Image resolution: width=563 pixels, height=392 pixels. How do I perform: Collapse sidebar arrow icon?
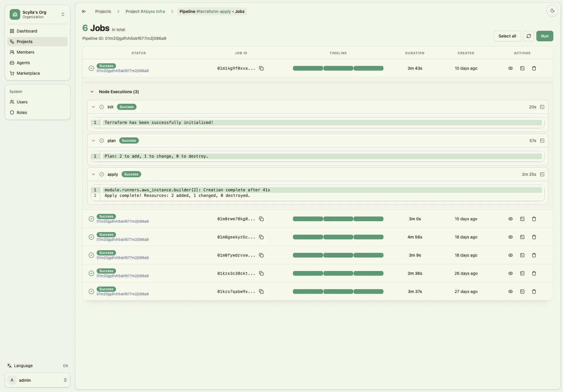(84, 11)
